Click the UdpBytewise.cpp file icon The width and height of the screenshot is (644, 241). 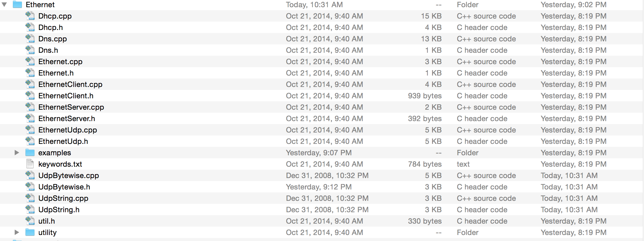point(30,175)
